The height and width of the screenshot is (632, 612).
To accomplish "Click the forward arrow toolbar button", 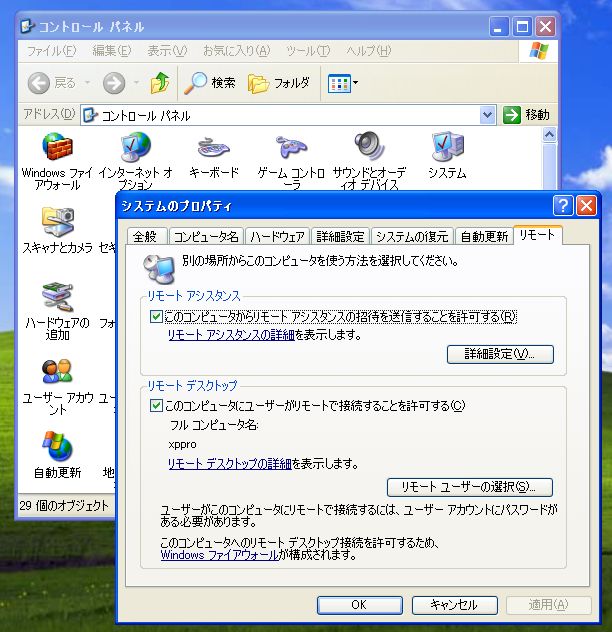I will coord(114,83).
